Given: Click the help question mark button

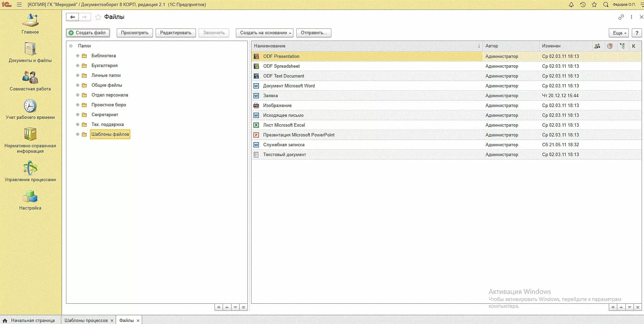Looking at the screenshot, I should [637, 33].
